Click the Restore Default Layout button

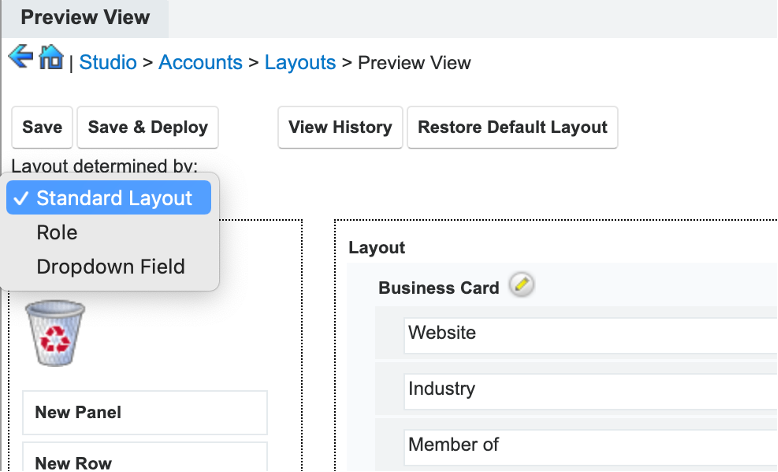[512, 127]
